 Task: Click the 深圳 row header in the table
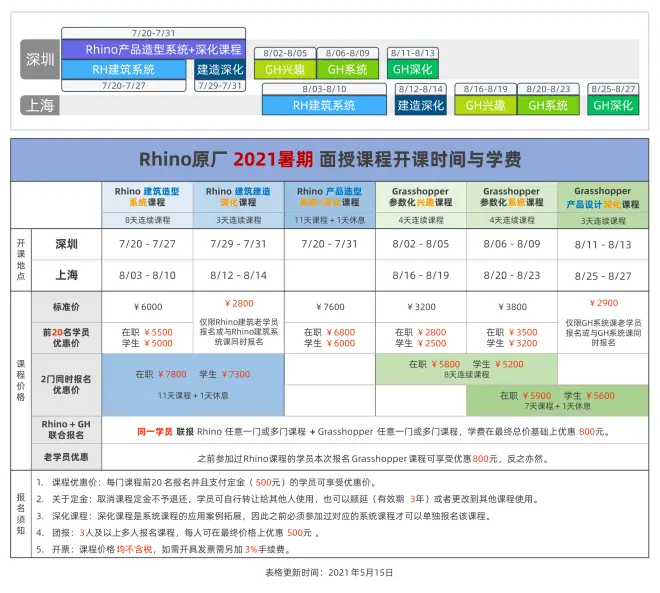tap(67, 244)
